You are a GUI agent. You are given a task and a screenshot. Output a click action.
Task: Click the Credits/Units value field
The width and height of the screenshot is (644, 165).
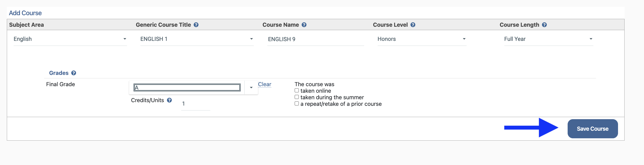(x=196, y=104)
